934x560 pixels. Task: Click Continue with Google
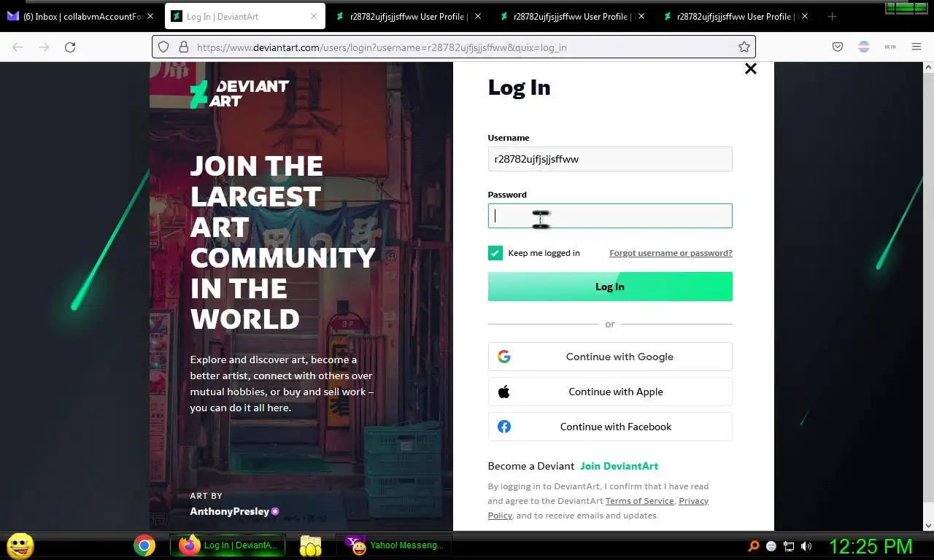click(x=610, y=357)
